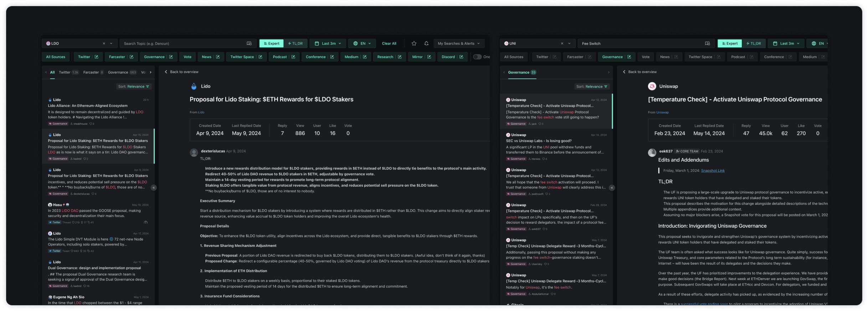Switch LDO panel to Expert mode
The height and width of the screenshot is (311, 868).
pos(272,43)
